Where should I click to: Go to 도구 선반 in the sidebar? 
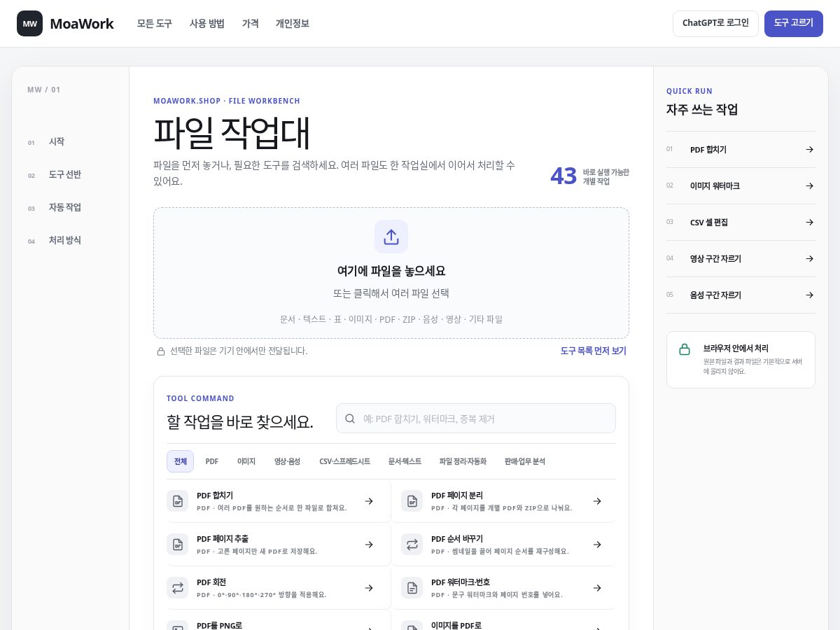pyautogui.click(x=65, y=174)
